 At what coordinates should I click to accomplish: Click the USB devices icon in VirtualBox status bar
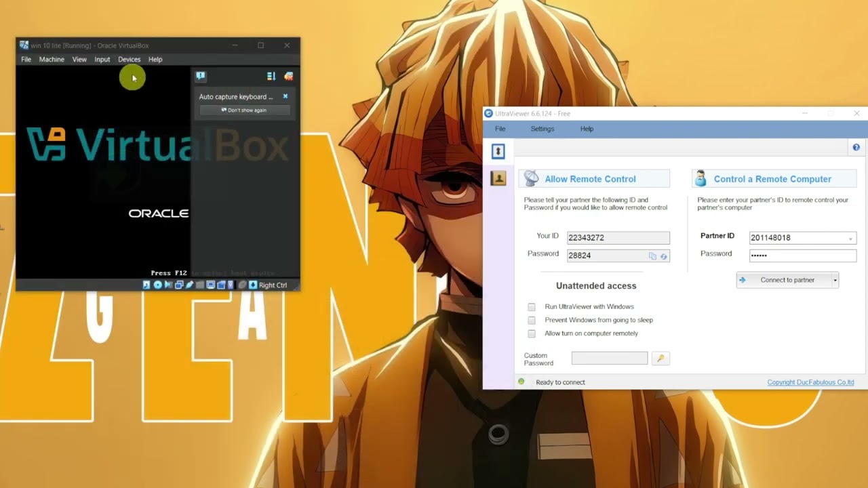click(190, 285)
